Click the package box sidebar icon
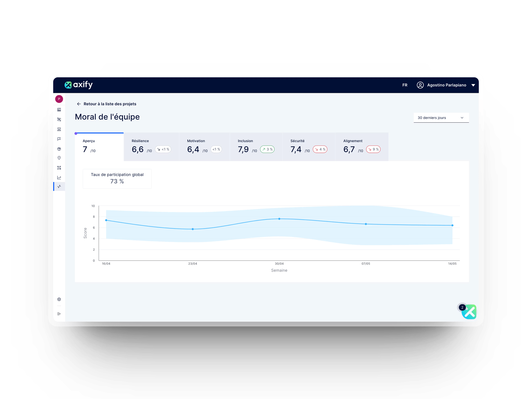The width and height of the screenshot is (532, 399). click(x=59, y=149)
